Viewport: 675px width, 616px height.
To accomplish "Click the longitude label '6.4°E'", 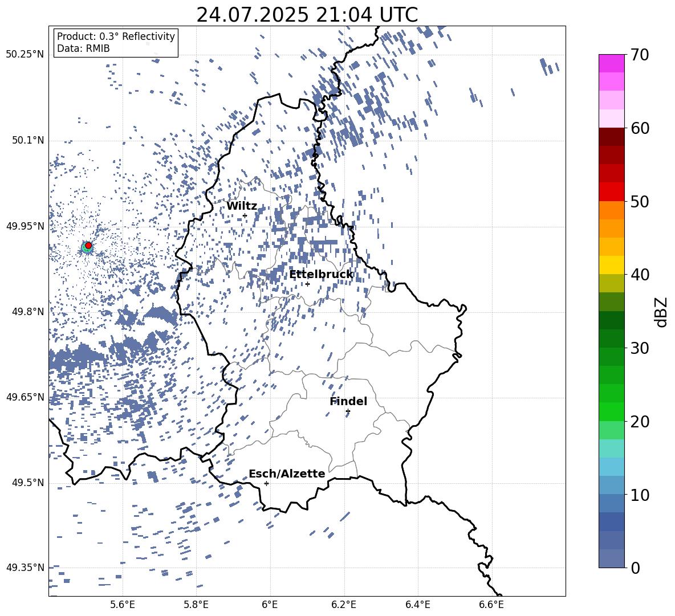I will pos(418,605).
